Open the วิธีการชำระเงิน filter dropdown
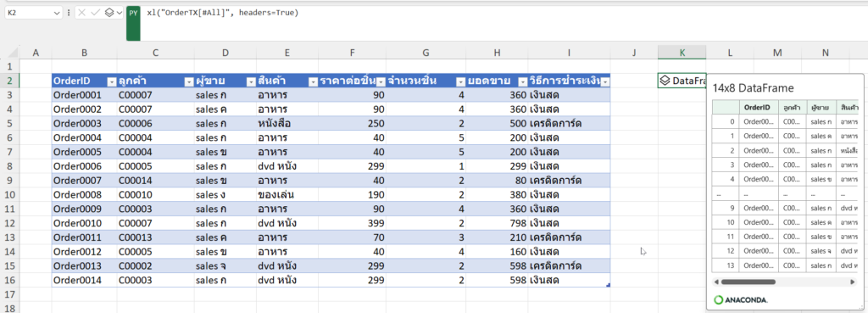 [605, 81]
